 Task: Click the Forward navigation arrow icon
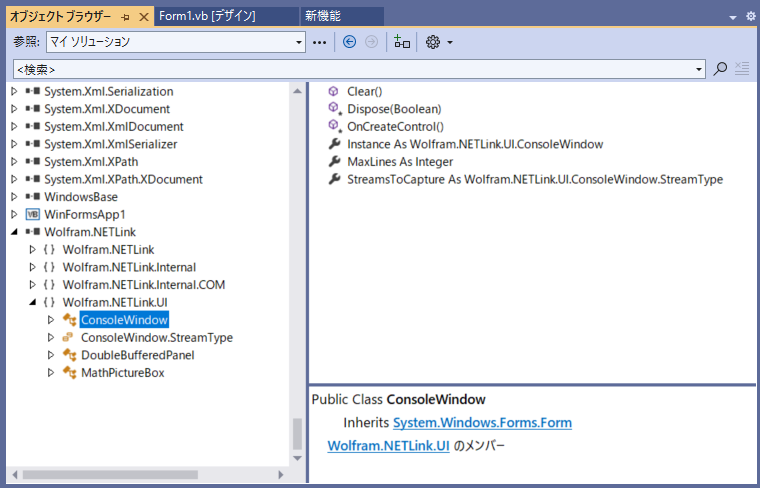[371, 42]
